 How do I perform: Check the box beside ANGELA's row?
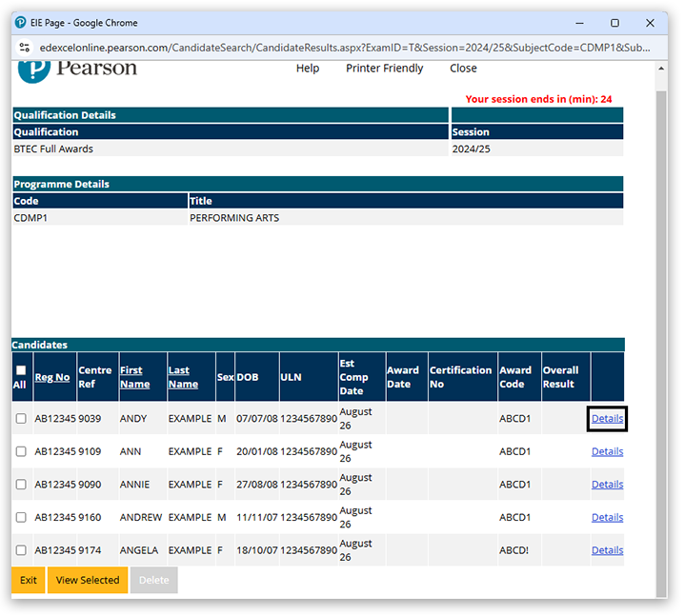(21, 550)
